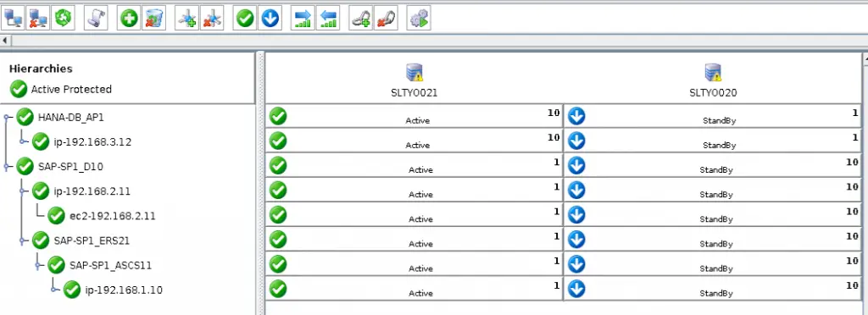Click the Active Protected status label

click(x=71, y=89)
